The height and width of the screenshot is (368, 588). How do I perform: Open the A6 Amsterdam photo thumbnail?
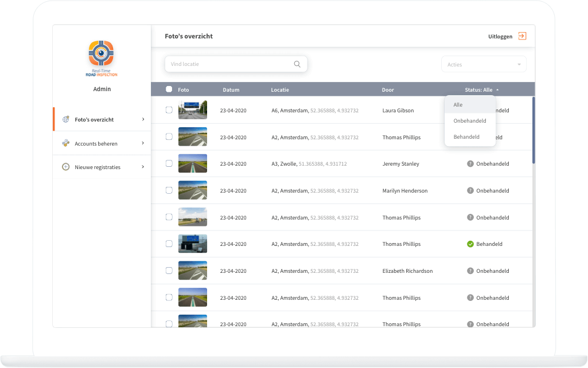[x=193, y=110]
